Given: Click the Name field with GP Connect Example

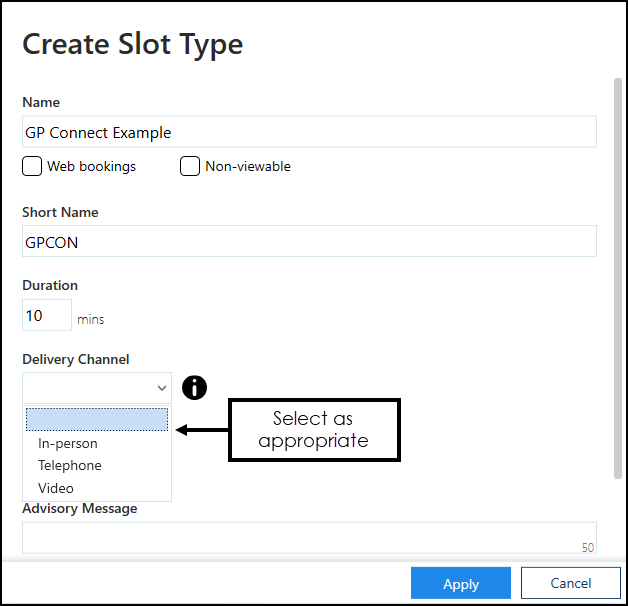Looking at the screenshot, I should pos(309,132).
